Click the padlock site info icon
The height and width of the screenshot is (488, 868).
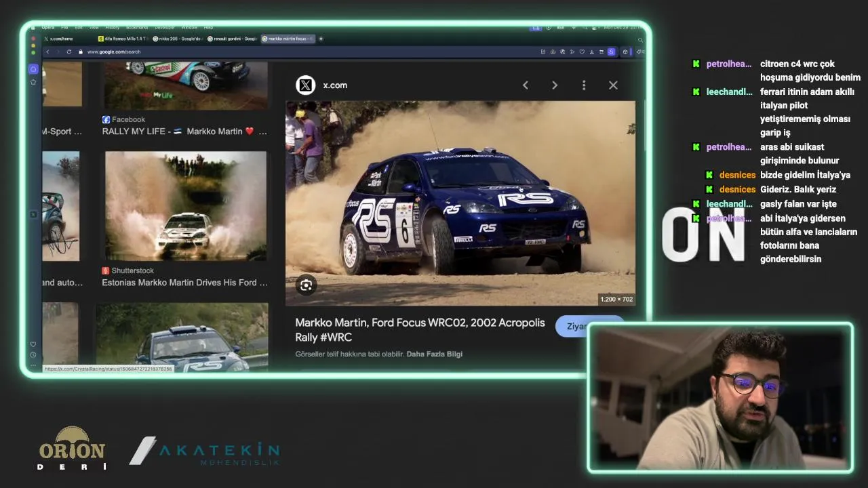(x=81, y=52)
